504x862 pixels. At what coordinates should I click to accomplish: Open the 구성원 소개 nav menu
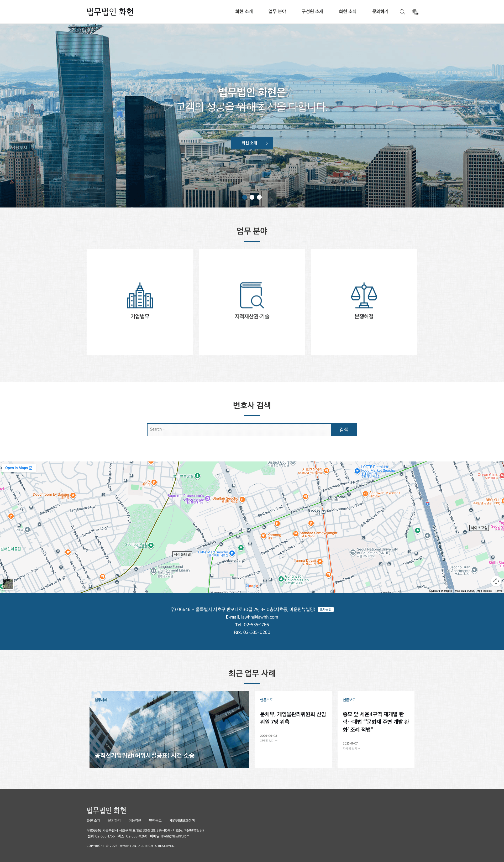tap(312, 11)
